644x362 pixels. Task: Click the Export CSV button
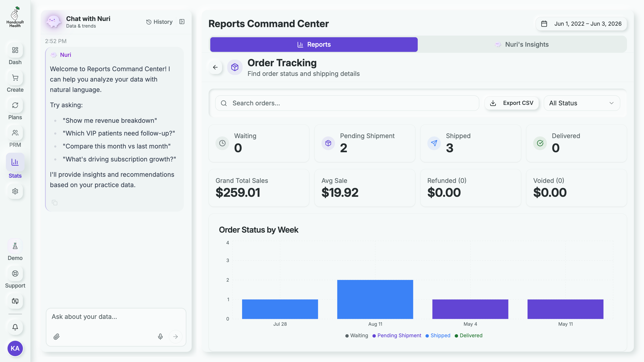click(x=511, y=103)
